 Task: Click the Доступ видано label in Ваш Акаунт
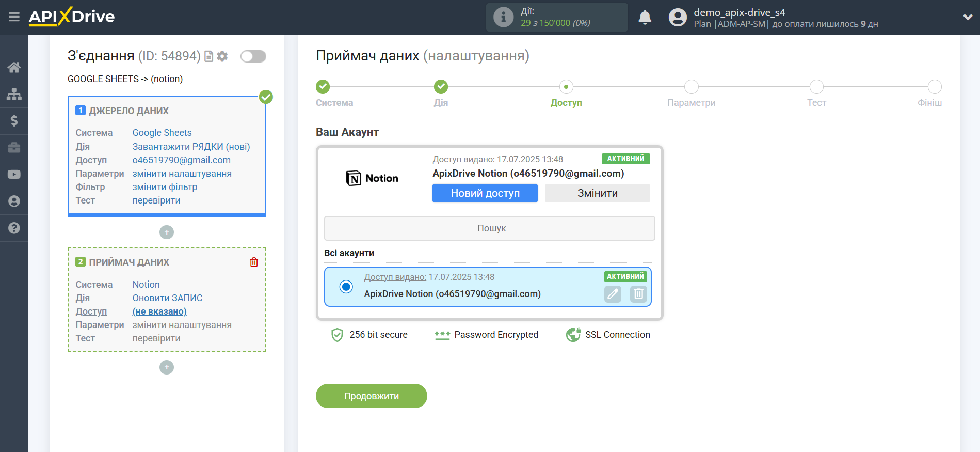point(463,159)
